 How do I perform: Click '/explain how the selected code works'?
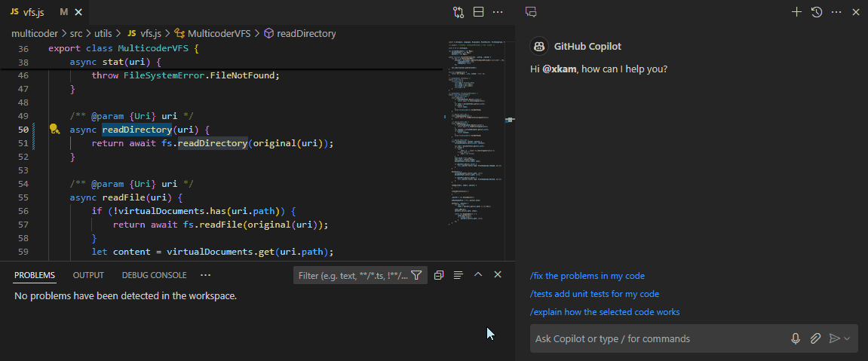[x=604, y=312]
